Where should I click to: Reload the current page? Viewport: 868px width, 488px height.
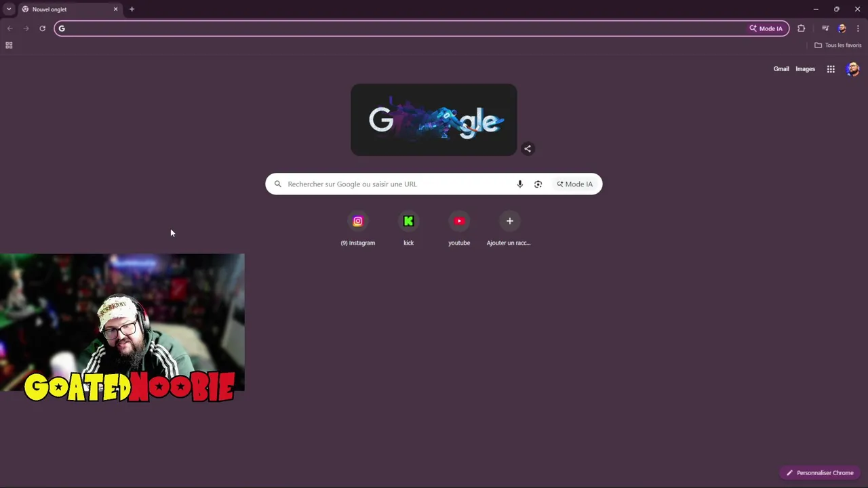(42, 28)
